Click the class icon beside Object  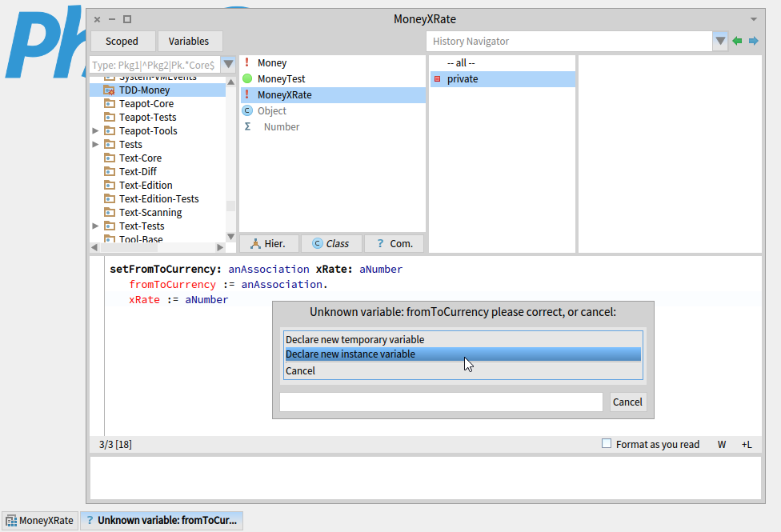247,110
